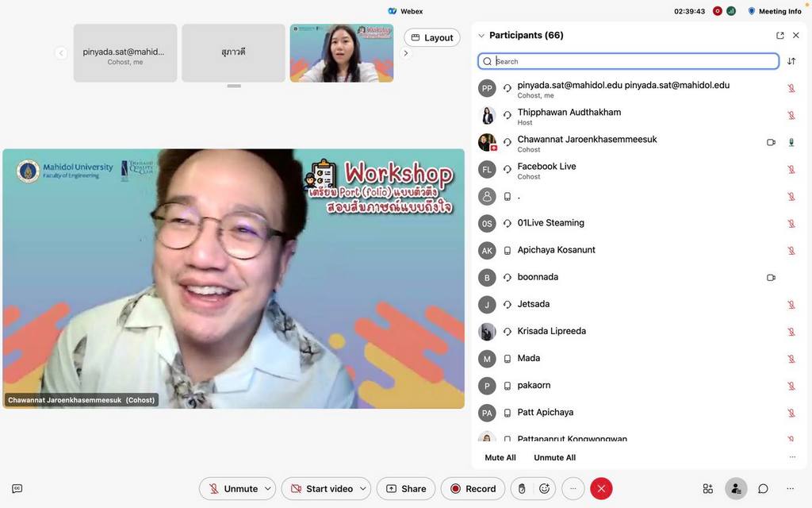Toggle the Start video button
This screenshot has height=508, width=812.
coord(320,489)
